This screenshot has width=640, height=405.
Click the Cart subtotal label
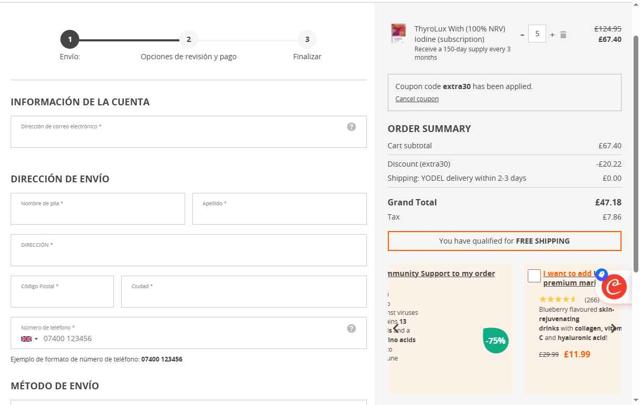409,146
